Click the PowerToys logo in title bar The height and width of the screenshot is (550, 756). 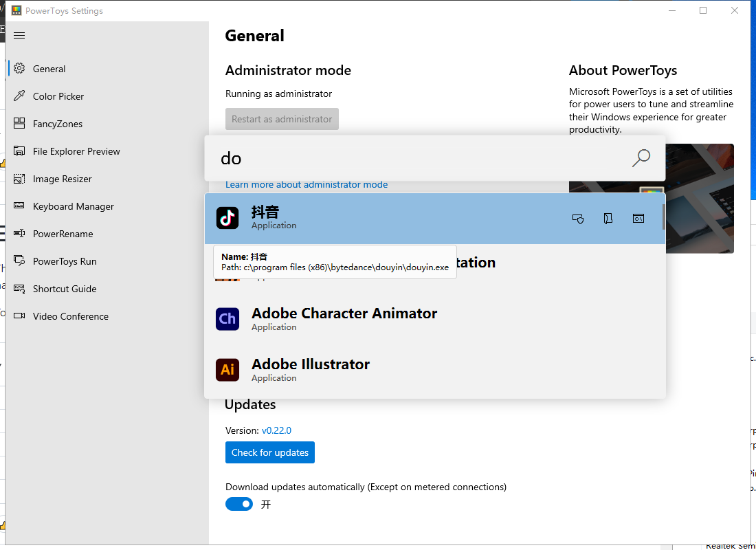(x=16, y=10)
